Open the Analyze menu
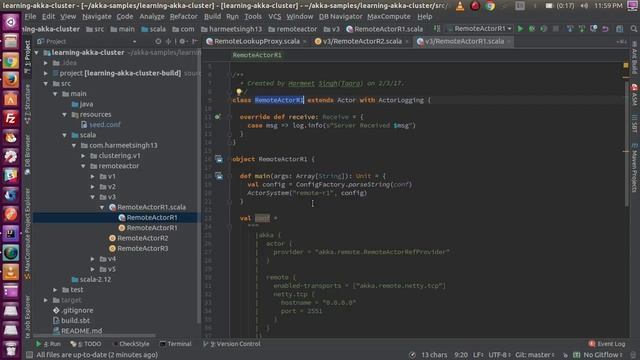 152,16
